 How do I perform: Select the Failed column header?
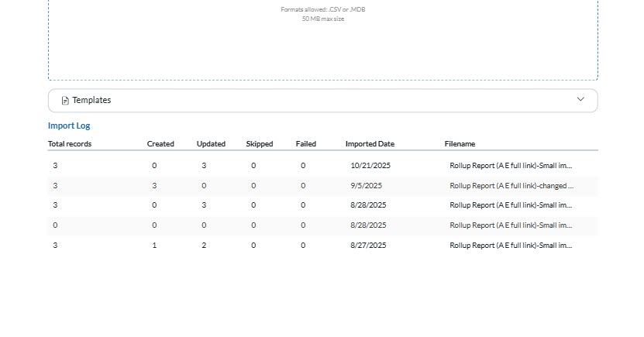(306, 144)
